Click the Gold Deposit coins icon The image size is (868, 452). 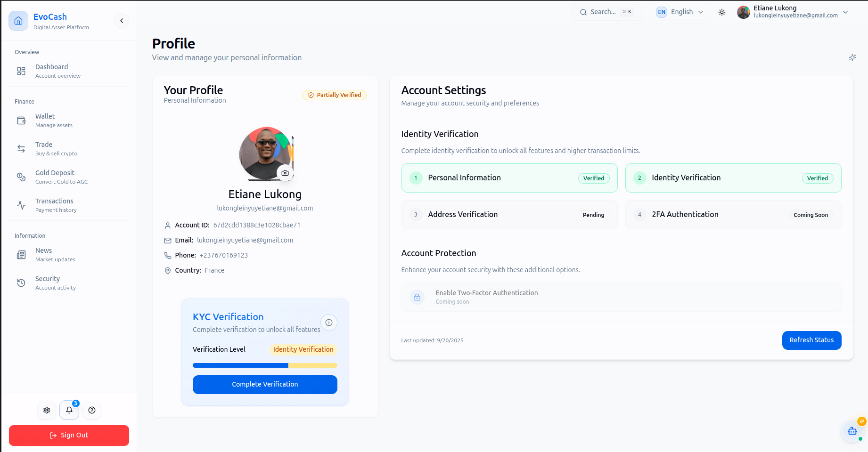pos(21,177)
